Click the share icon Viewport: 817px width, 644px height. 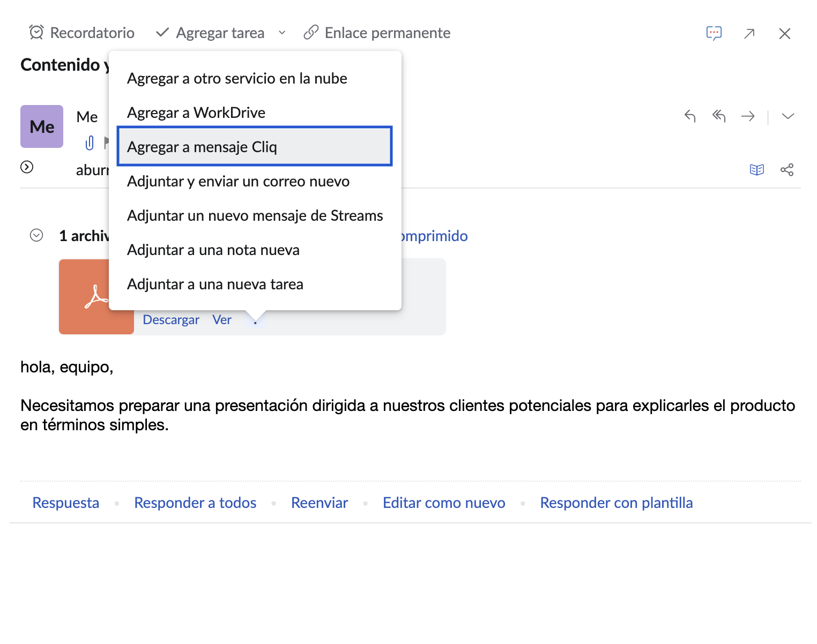(787, 170)
